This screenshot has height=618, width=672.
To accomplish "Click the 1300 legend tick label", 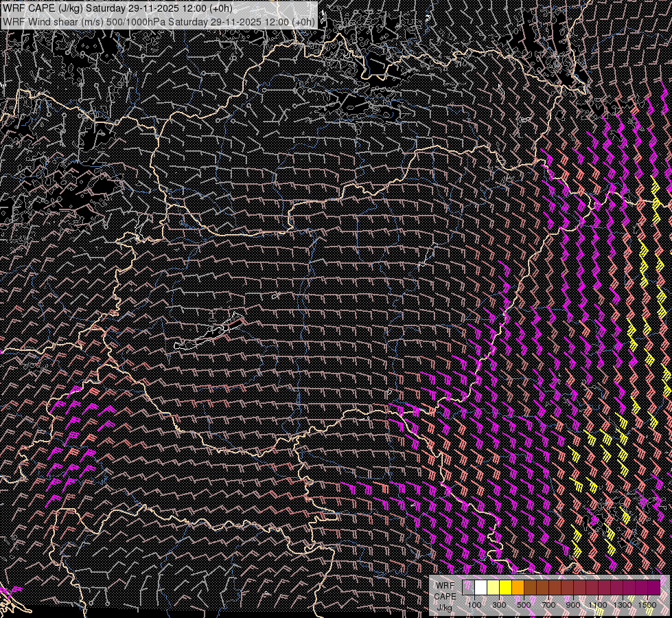I will pos(623,605).
